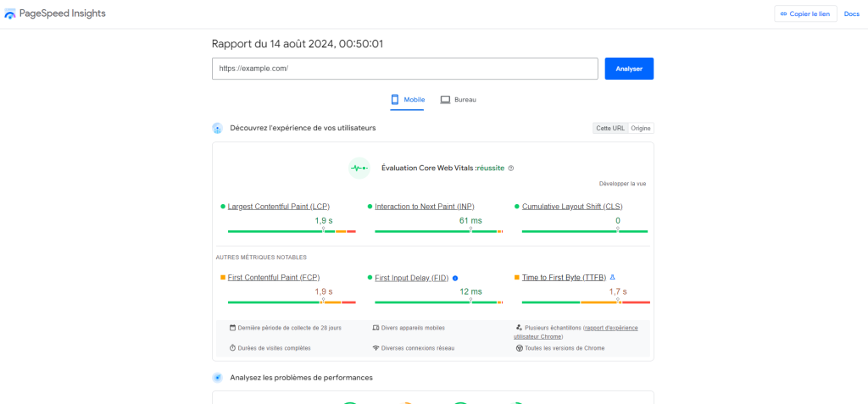
Task: Click the calendar icon for collection period
Action: tap(232, 328)
